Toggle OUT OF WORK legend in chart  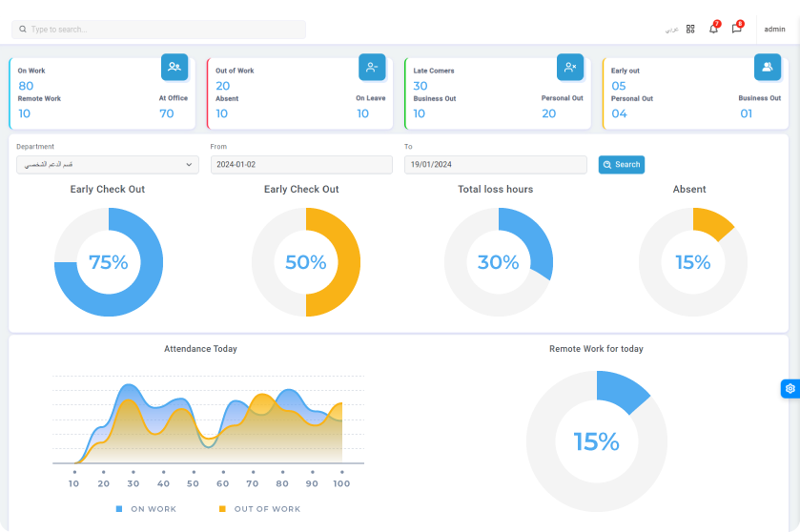259,509
